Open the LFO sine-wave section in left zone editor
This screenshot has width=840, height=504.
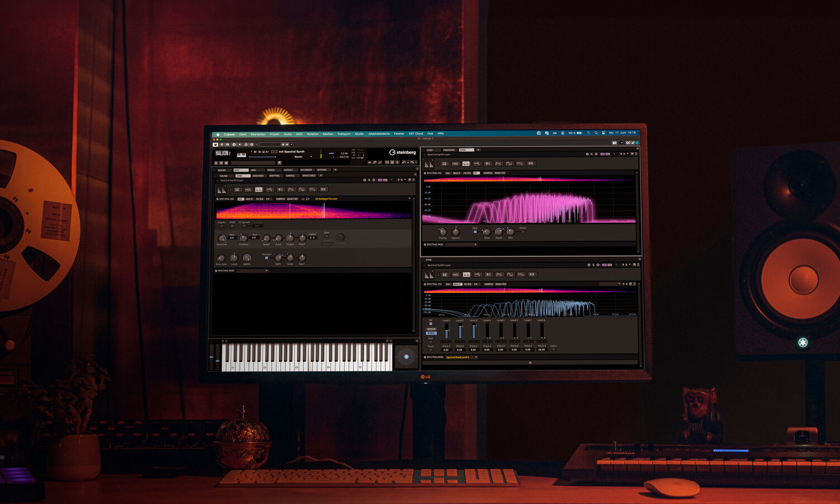click(x=302, y=189)
